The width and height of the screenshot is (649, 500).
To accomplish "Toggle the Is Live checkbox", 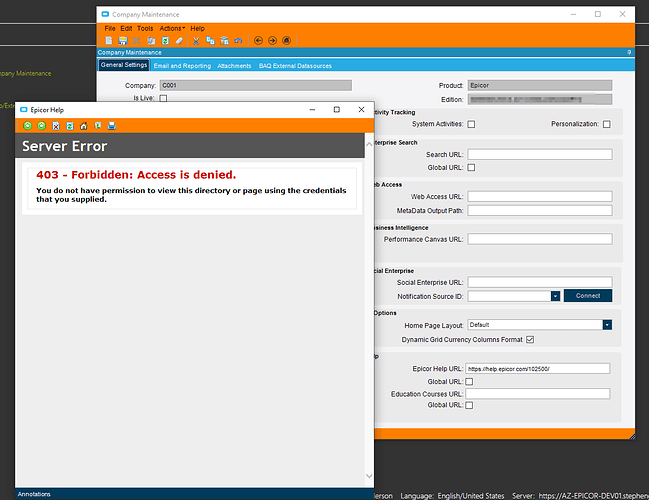I will (x=163, y=99).
